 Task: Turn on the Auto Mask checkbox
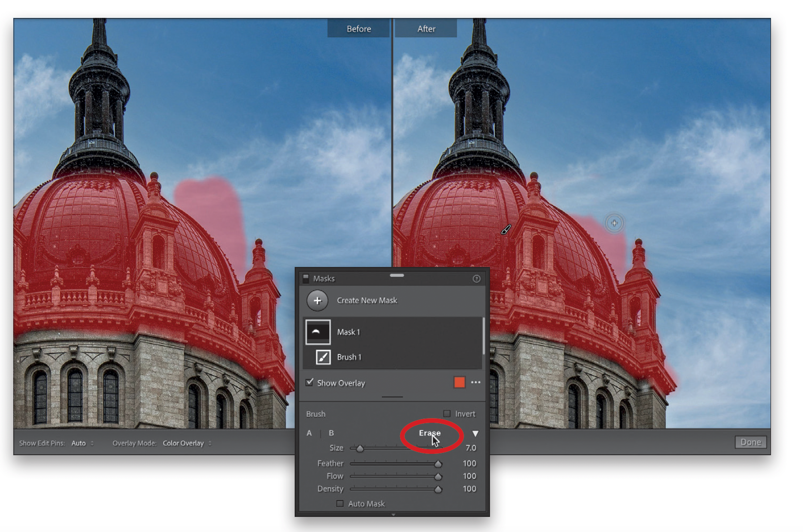(x=340, y=504)
